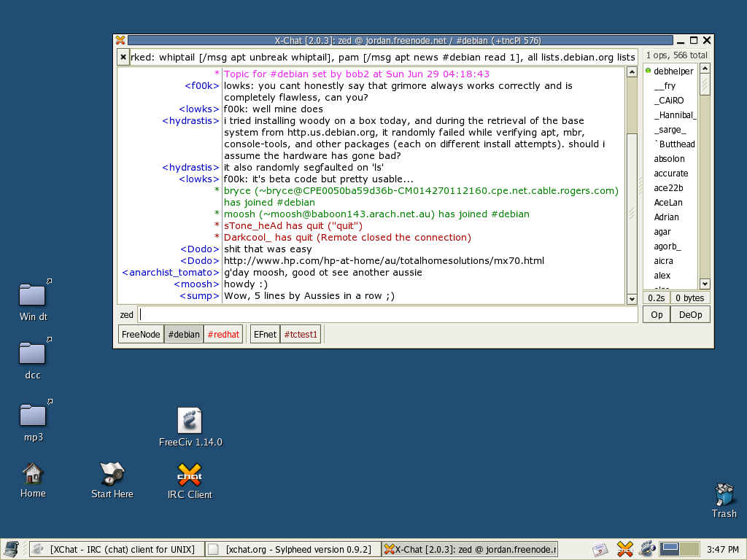Open the FreeCiv 1.14.0 desktop icon
Screen dimensions: 747x560
[190, 421]
